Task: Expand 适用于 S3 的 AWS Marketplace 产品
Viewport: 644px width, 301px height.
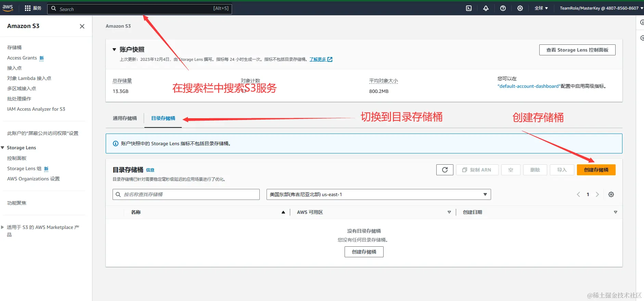Action: click(3, 227)
